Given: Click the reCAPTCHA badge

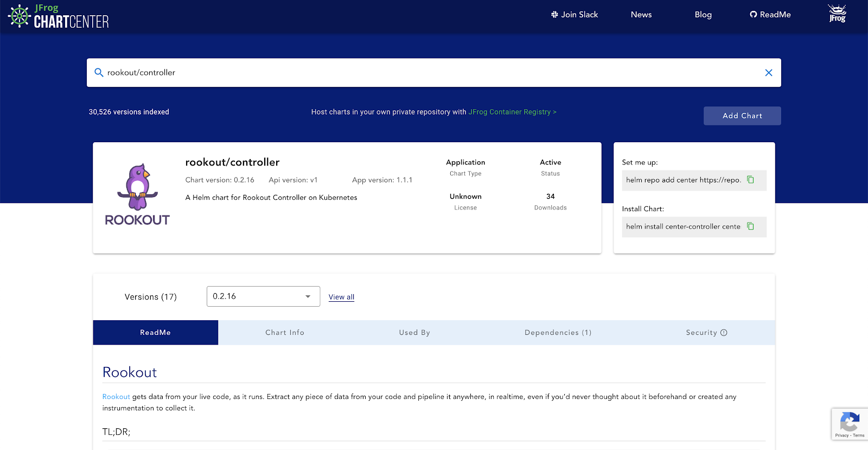Looking at the screenshot, I should (850, 424).
